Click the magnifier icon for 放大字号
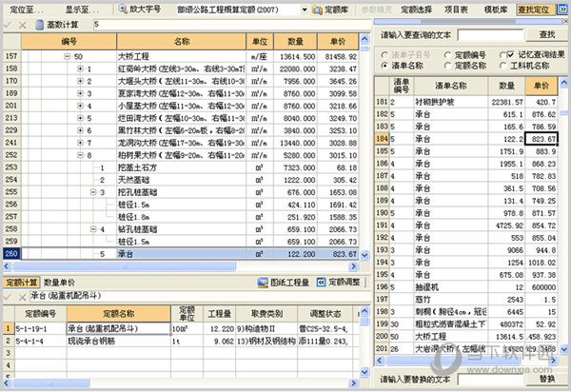The image size is (571, 392). pos(123,10)
